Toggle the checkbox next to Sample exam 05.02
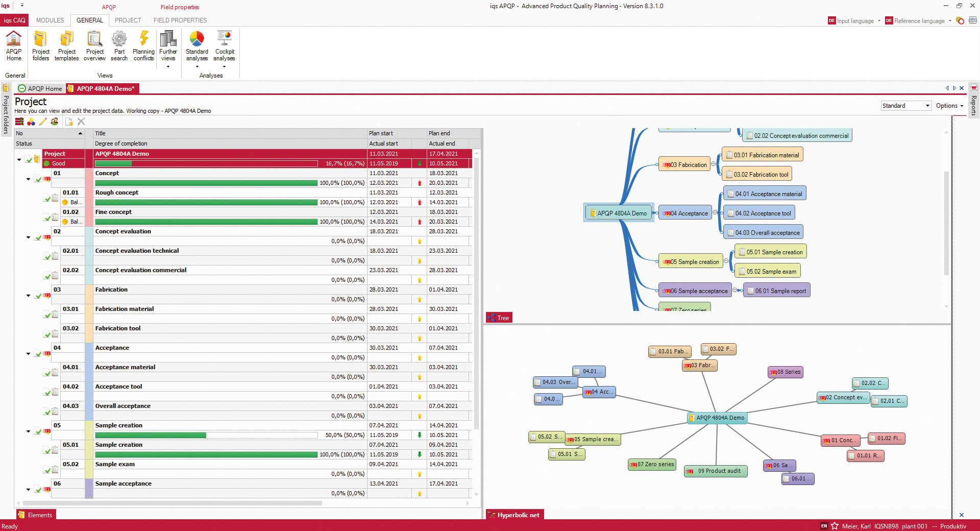Screen dimensions: 980x531 (46, 470)
